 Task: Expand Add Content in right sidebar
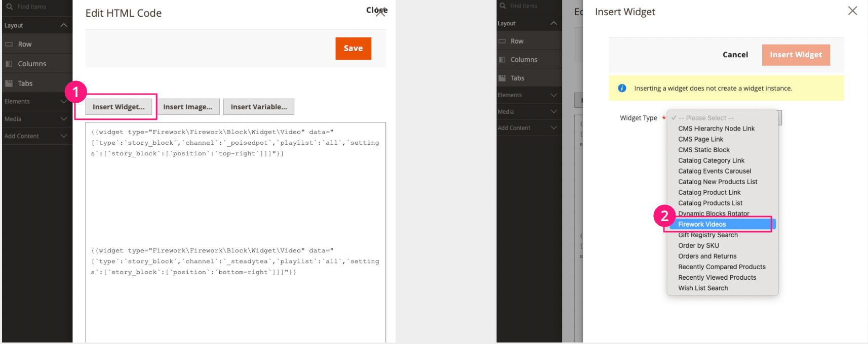(x=554, y=128)
